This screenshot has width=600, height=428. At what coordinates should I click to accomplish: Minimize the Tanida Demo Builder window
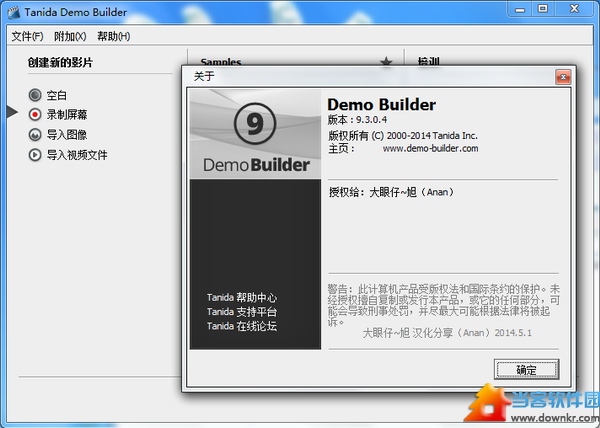point(520,10)
